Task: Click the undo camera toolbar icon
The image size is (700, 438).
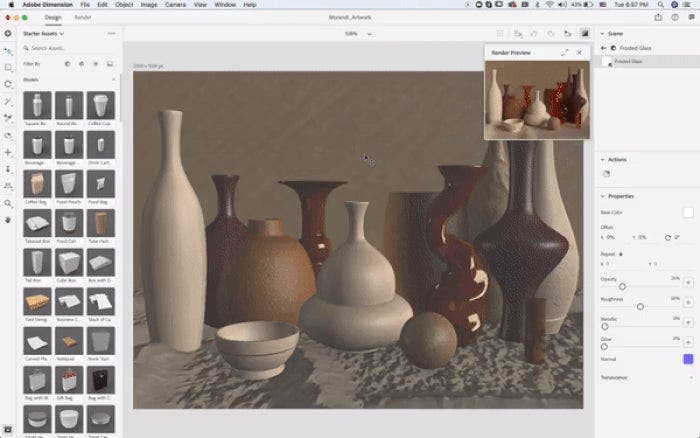Action: coord(534,33)
